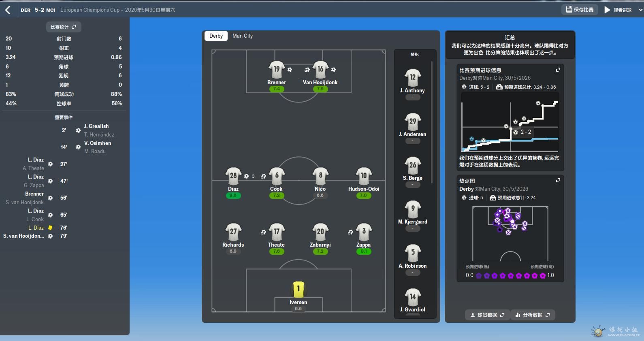This screenshot has height=341, width=644.
Task: Open the 比赛统计 match stats popout
Action: tap(64, 27)
